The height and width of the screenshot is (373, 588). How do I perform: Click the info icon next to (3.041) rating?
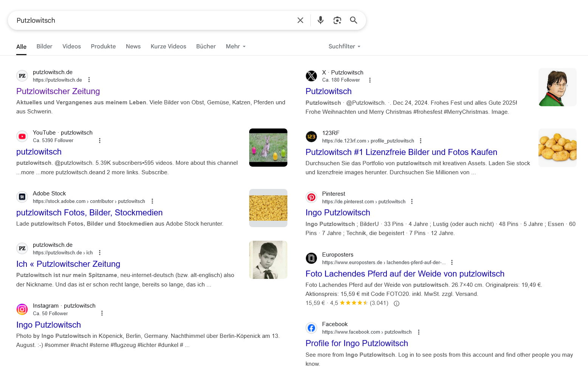tap(397, 303)
